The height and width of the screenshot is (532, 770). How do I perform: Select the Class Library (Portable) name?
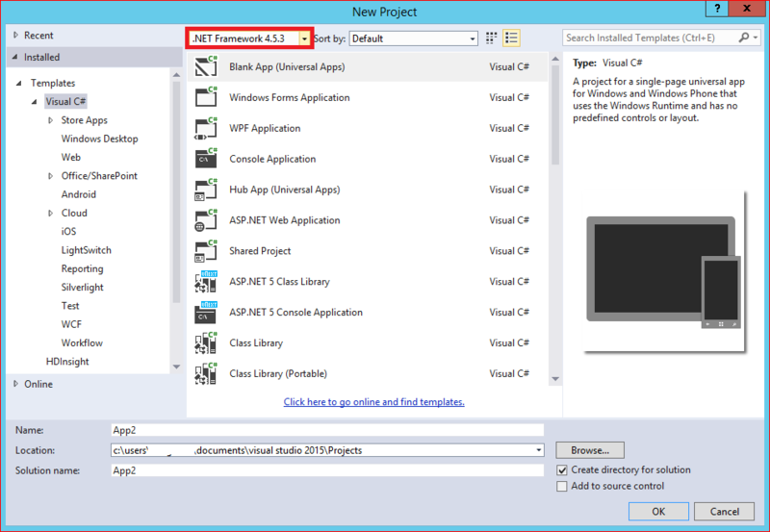click(x=278, y=373)
